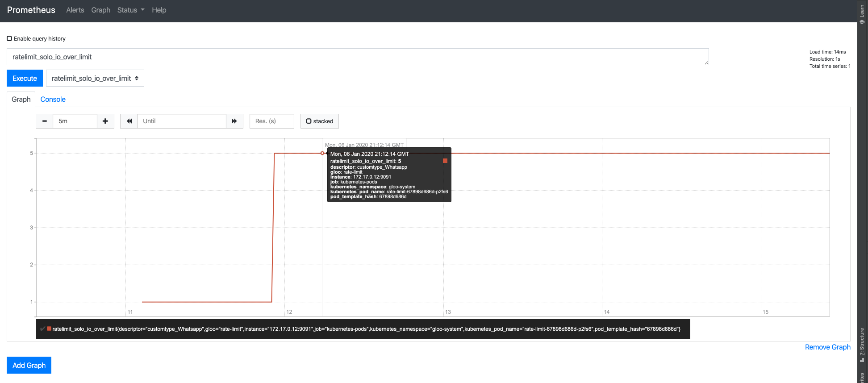
Task: Toggle series checkmark in graph legend
Action: 42,329
